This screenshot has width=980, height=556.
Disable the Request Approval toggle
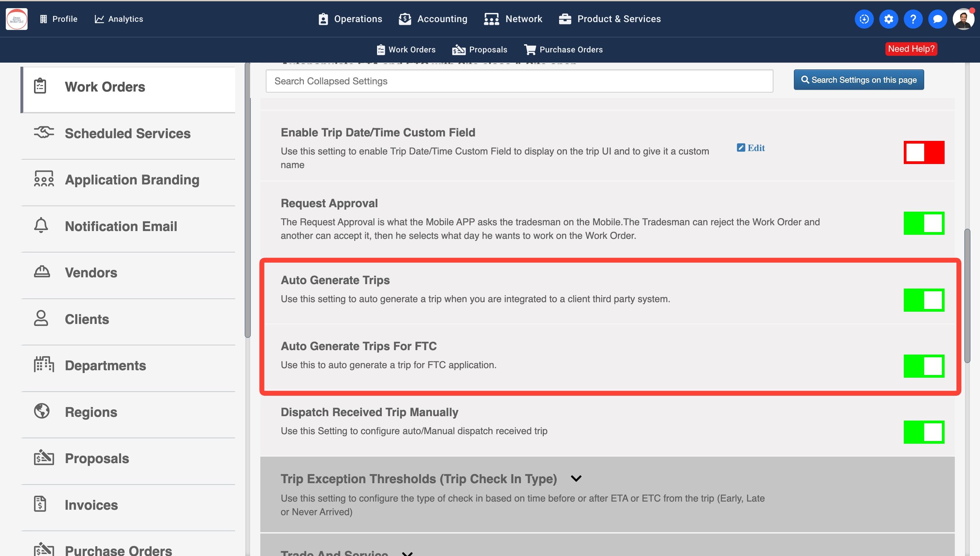pos(924,223)
